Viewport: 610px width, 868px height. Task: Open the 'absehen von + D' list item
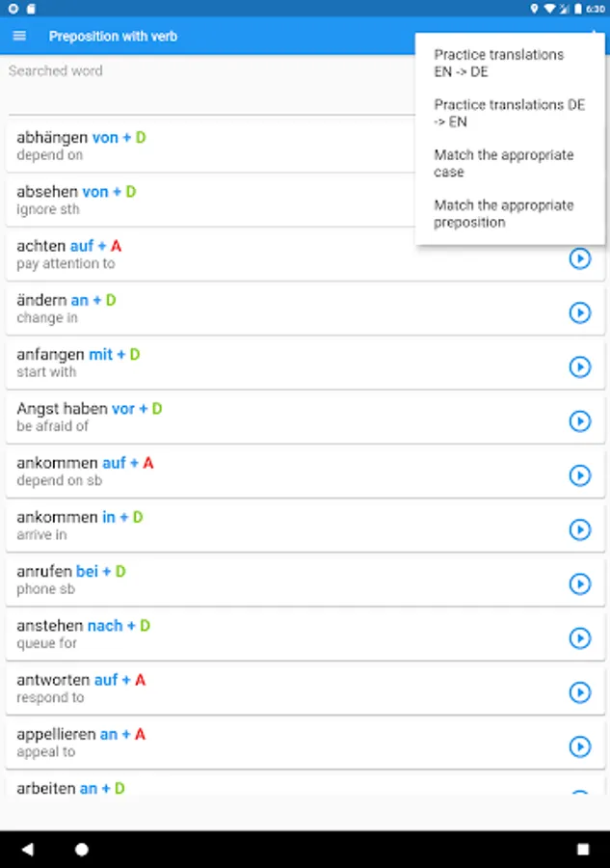tap(193, 200)
